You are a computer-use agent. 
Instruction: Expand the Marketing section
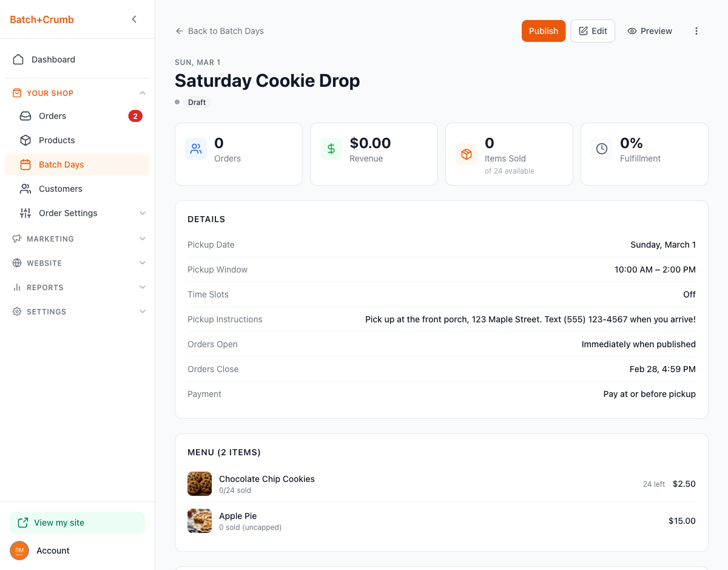(x=143, y=239)
